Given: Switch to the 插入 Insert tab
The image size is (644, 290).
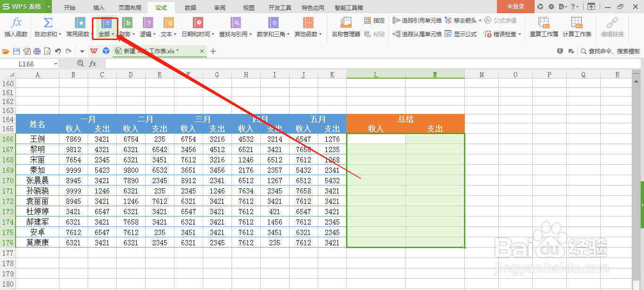Looking at the screenshot, I should (99, 8).
